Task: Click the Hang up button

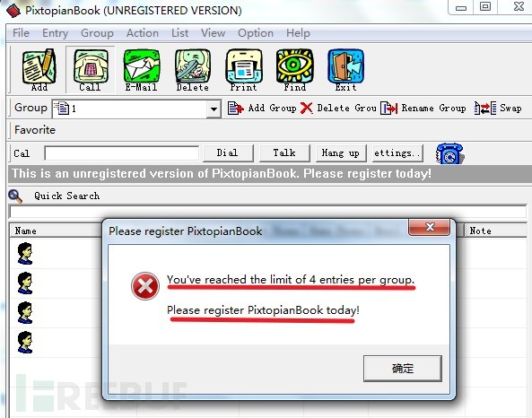Action: [341, 153]
